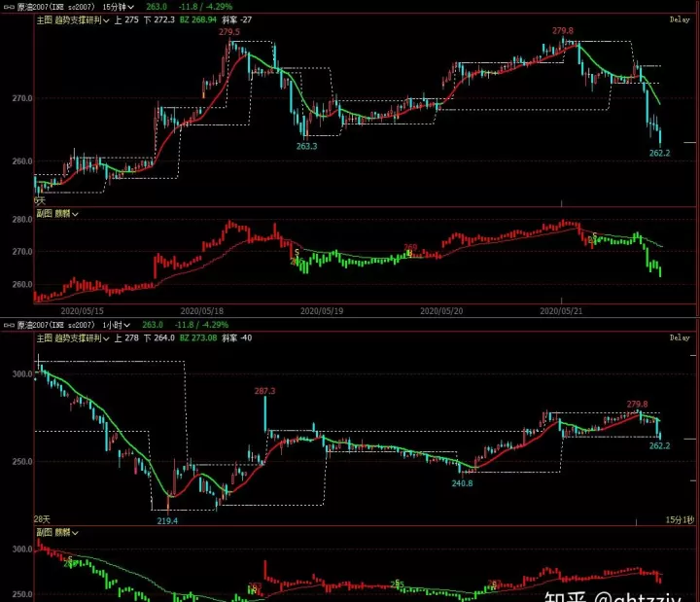
Task: Click the 263.0 price in 1-hour header
Action: (x=153, y=325)
